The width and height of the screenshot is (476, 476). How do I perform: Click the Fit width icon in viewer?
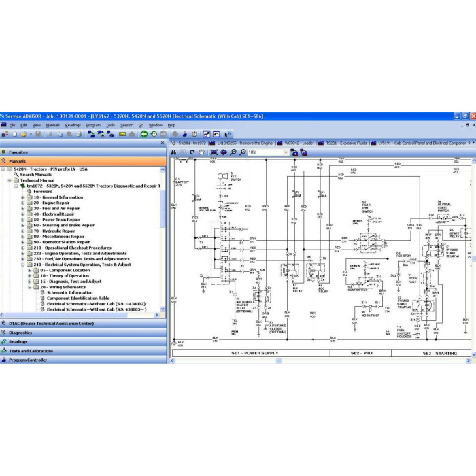224,152
